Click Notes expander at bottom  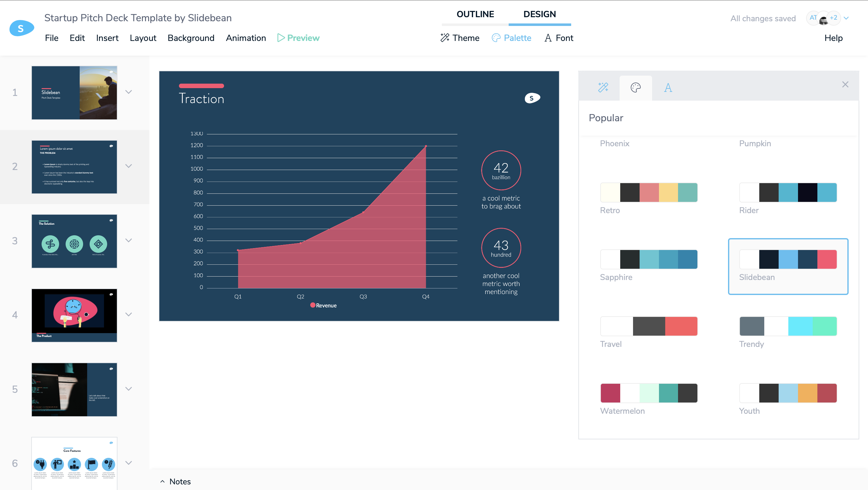coord(176,481)
